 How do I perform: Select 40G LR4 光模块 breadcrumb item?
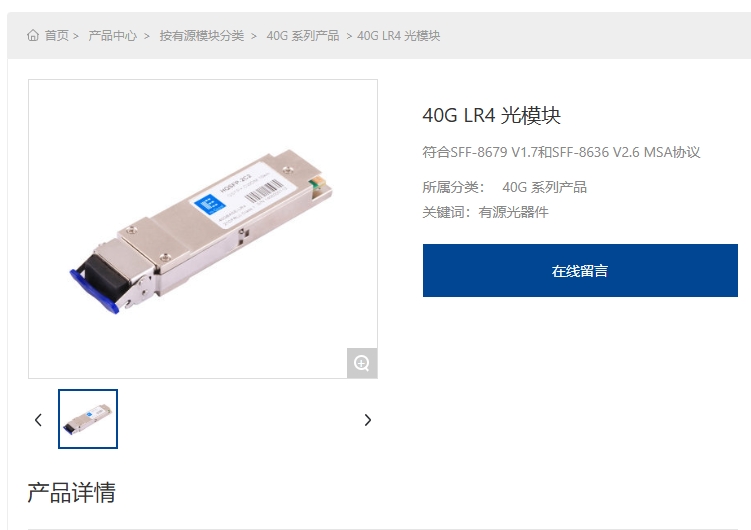pyautogui.click(x=398, y=36)
